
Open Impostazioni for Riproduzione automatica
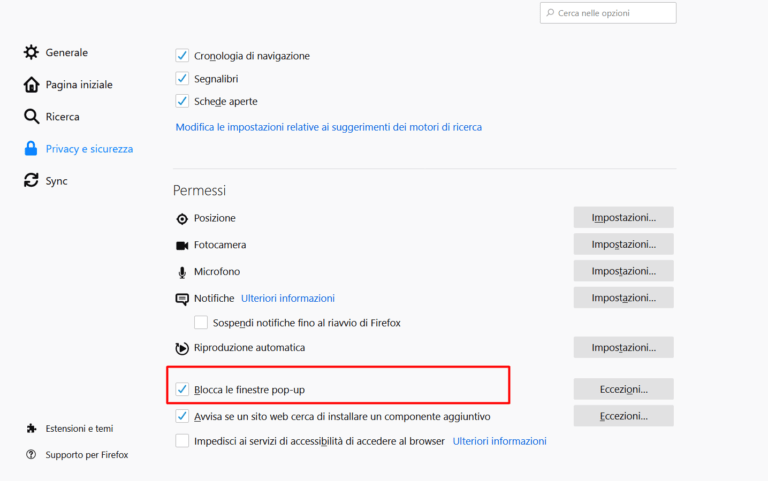(623, 348)
